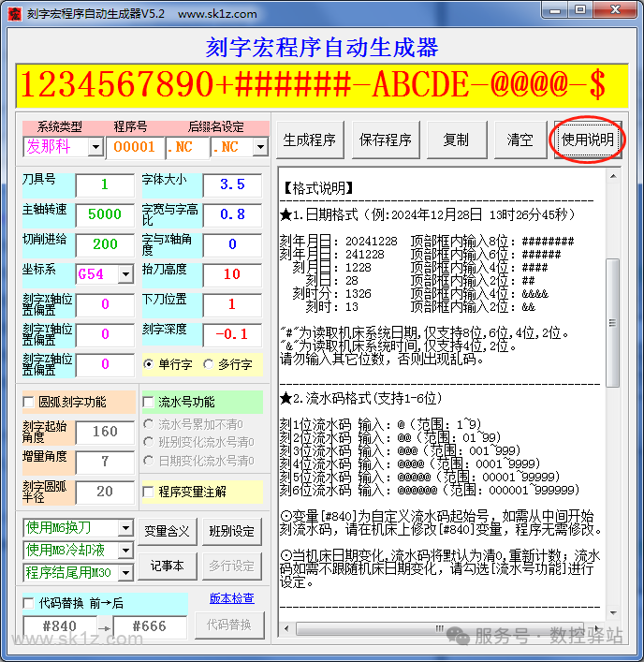Screen dimensions: 644x662
Task: Click the 清空 button
Action: pyautogui.click(x=520, y=140)
